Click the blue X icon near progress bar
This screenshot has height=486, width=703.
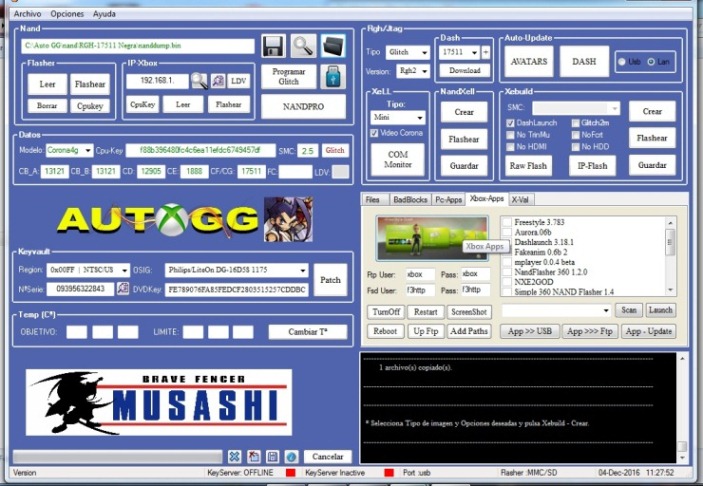coord(234,456)
